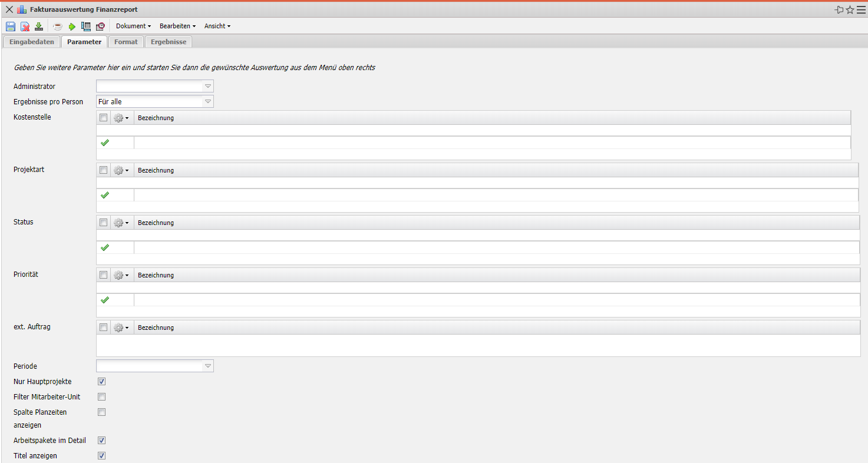
Task: Open the ext. Auftrag grid gear settings menu
Action: coord(121,328)
